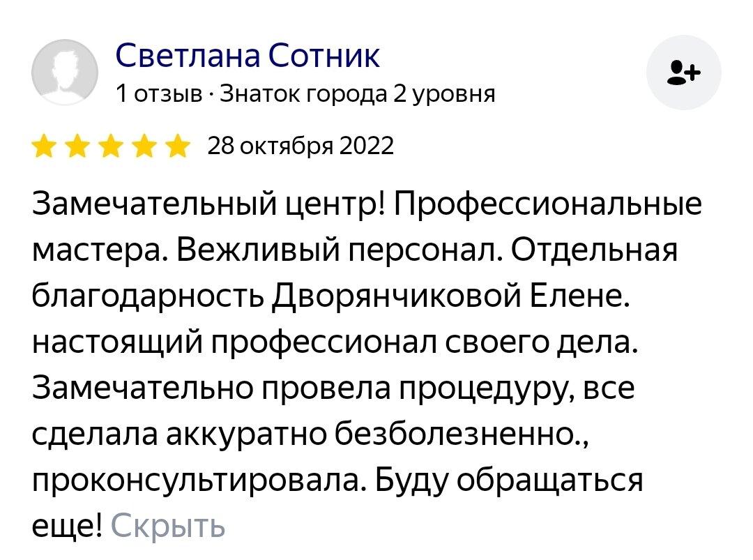
Task: Click the review date 28 октября 2022
Action: (x=301, y=146)
